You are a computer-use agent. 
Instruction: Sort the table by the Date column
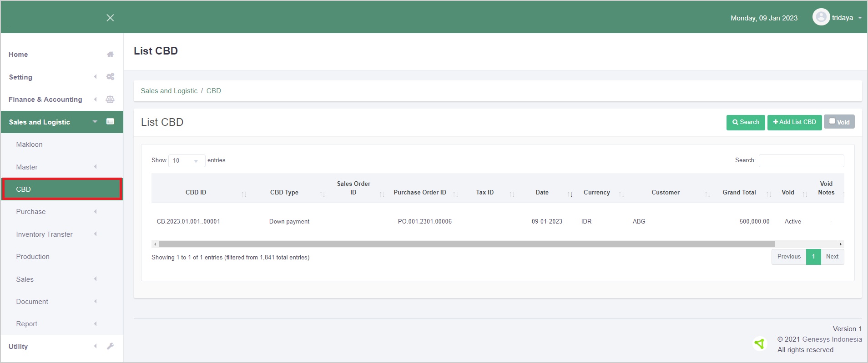pyautogui.click(x=542, y=193)
